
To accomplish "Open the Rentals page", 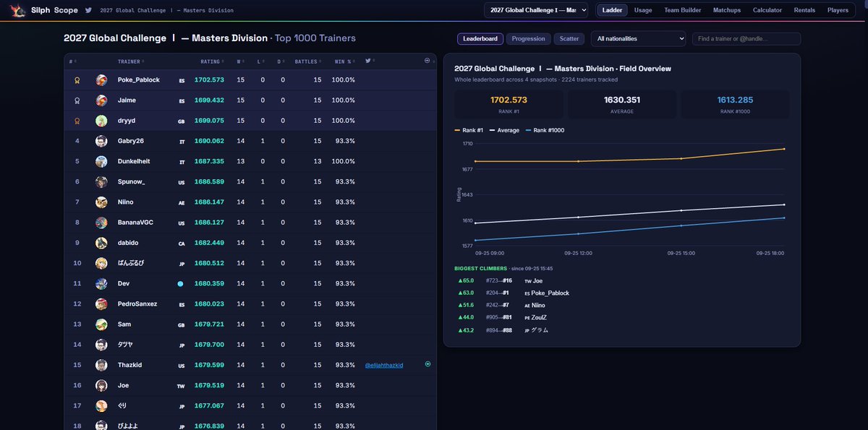I will tap(804, 10).
